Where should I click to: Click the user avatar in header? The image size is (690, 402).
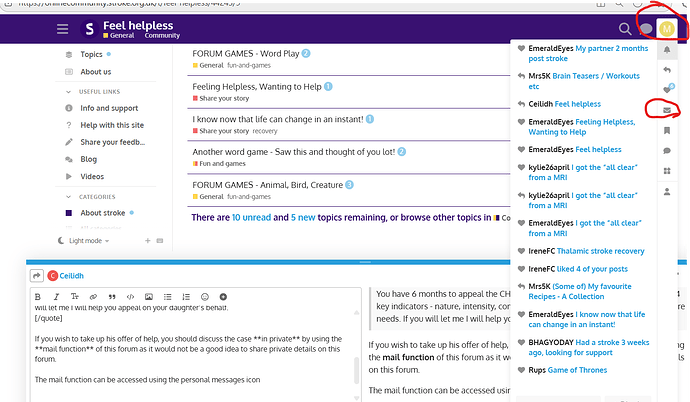pos(665,29)
